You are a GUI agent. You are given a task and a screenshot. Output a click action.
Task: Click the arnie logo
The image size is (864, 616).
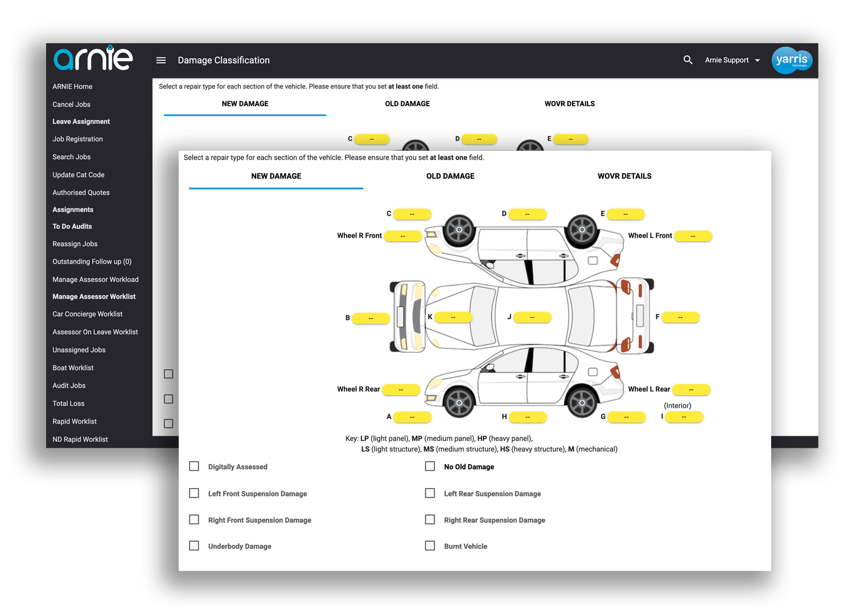[x=93, y=59]
